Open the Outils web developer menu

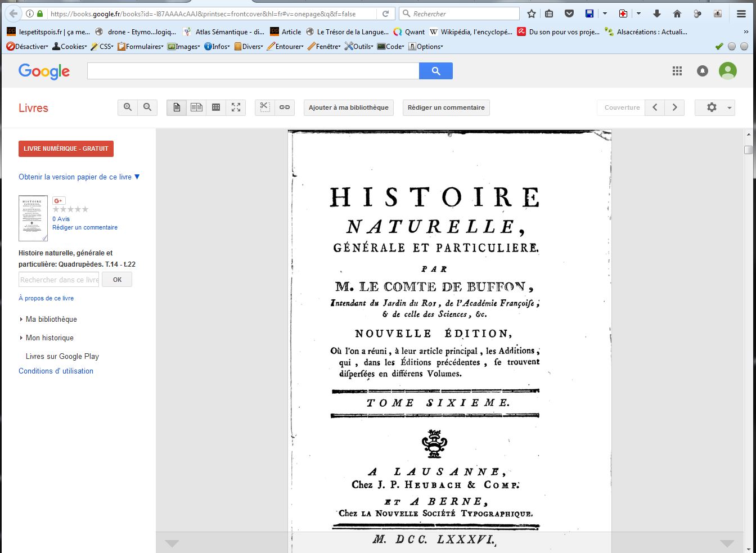tap(359, 47)
